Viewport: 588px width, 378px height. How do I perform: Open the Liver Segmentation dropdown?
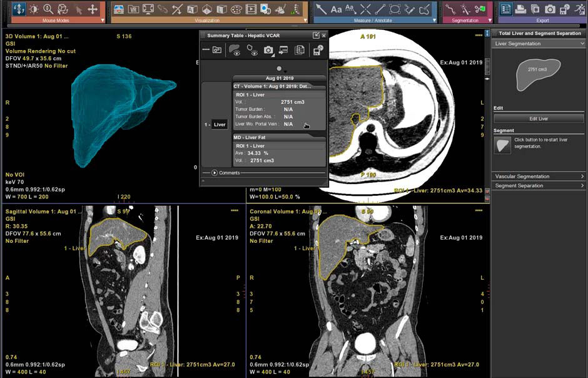582,44
